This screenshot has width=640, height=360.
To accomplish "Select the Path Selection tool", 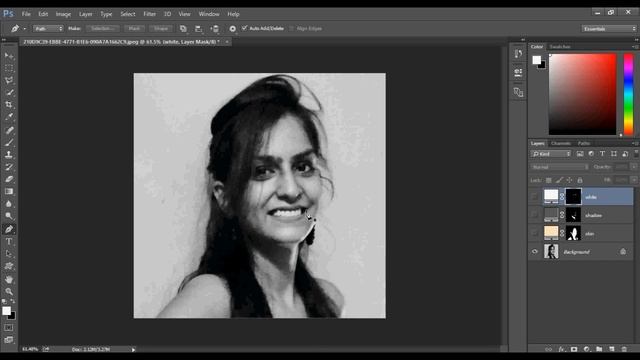I will pyautogui.click(x=9, y=254).
